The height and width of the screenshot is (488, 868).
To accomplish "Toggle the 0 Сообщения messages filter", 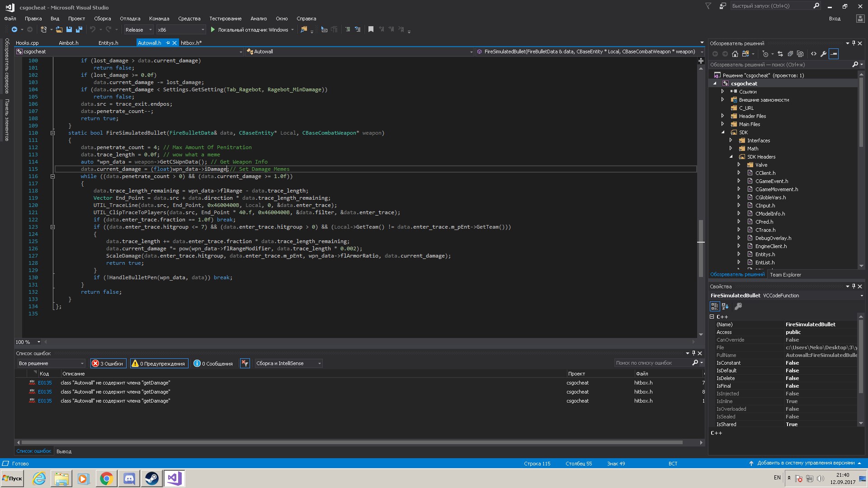I will [x=213, y=363].
